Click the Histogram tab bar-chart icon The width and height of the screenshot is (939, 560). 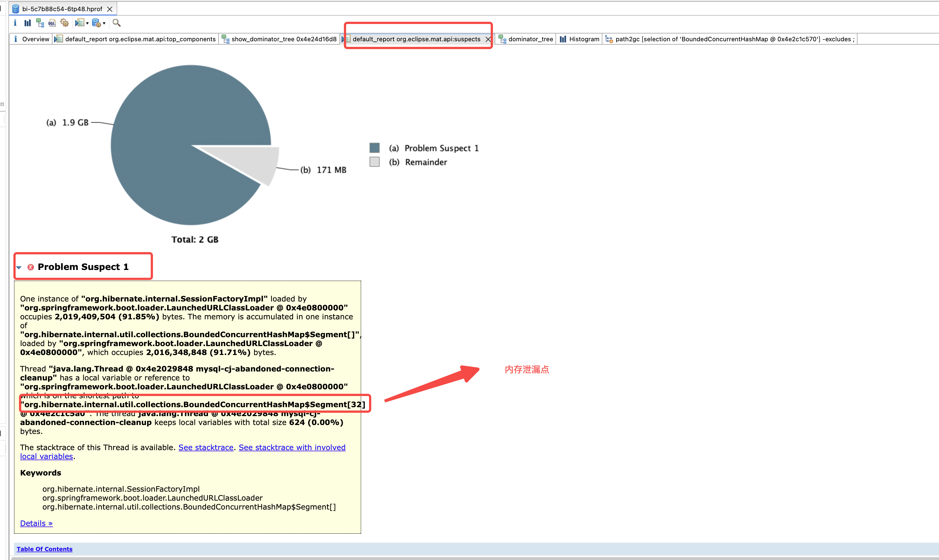tap(563, 39)
